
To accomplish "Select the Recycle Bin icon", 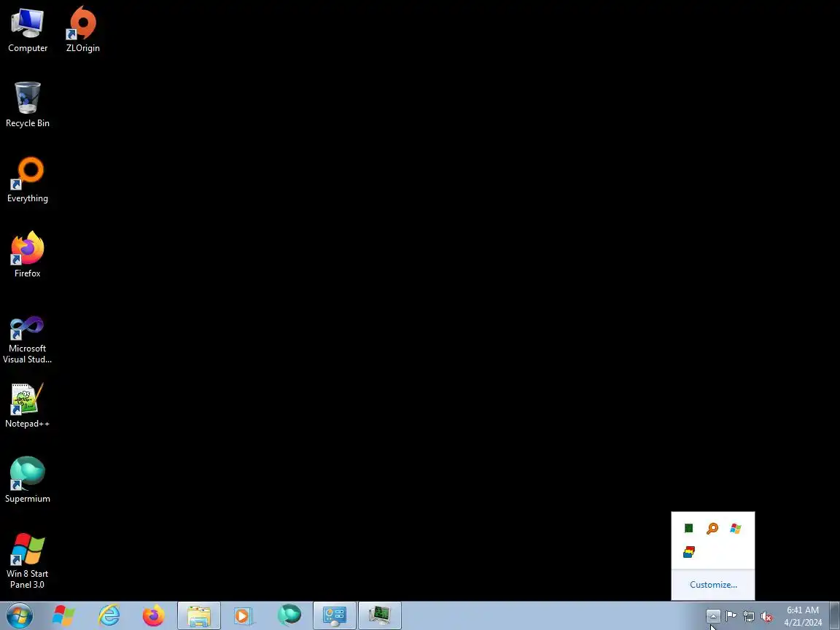I will pyautogui.click(x=27, y=105).
